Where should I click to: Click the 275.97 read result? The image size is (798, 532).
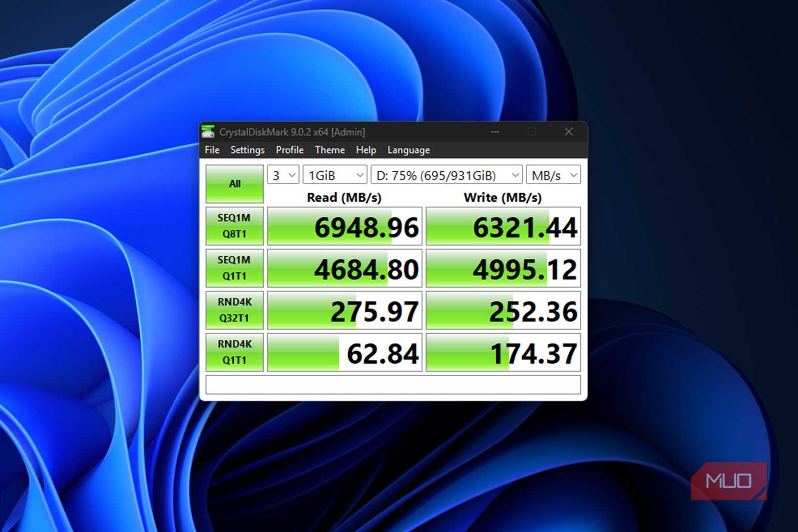click(345, 310)
